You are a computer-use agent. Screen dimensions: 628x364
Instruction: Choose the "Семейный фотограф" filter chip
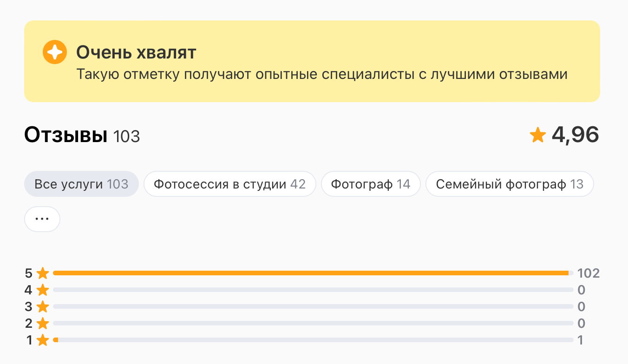tap(510, 184)
